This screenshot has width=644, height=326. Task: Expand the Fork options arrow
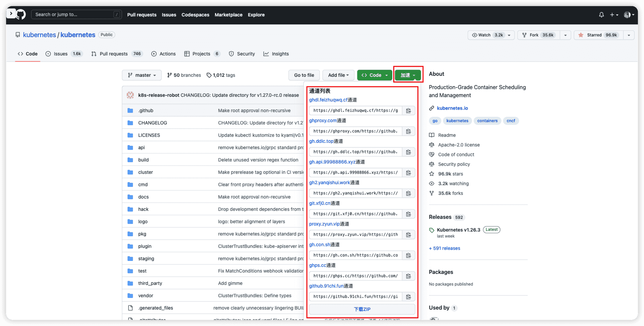point(565,35)
